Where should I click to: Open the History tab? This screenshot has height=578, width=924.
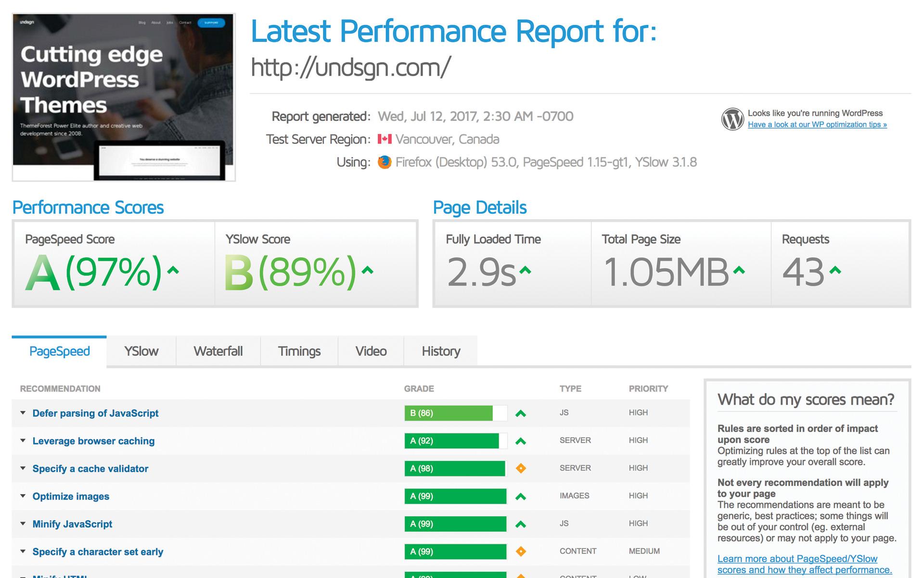(x=440, y=351)
